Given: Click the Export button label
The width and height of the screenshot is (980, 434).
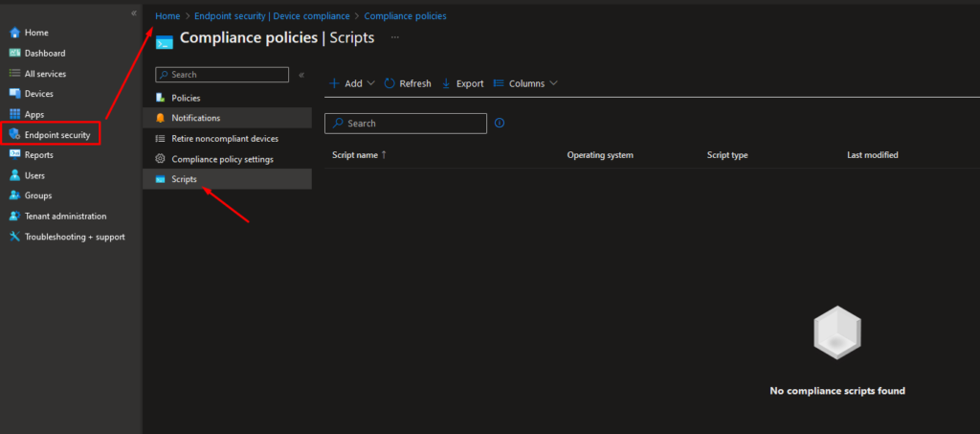Looking at the screenshot, I should (x=470, y=83).
